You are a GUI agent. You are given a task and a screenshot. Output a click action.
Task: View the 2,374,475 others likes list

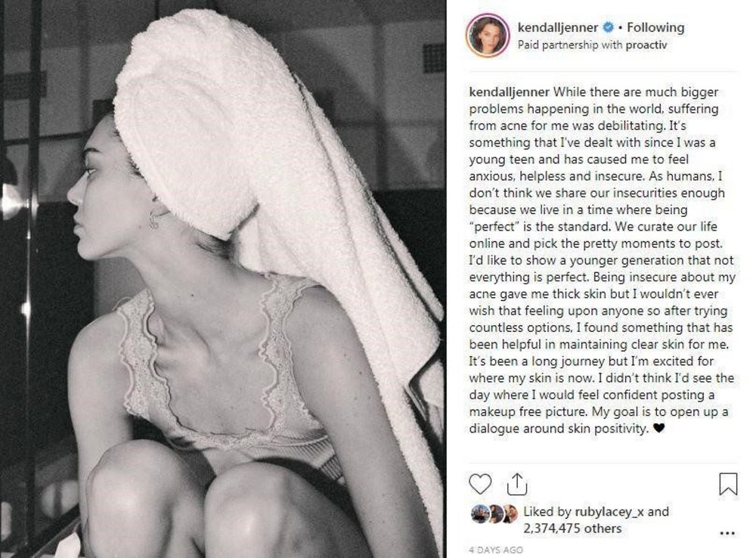pyautogui.click(x=572, y=528)
